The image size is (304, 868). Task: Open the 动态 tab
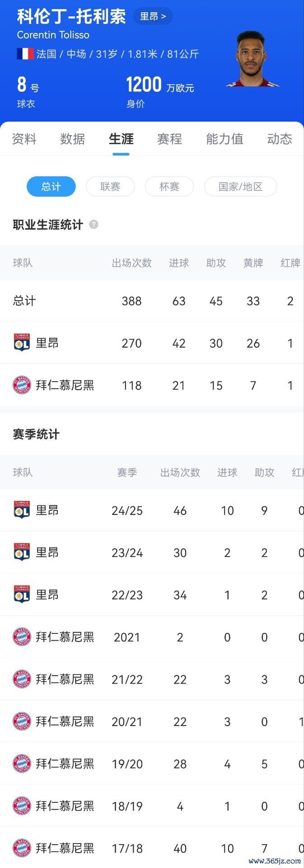pos(280,139)
